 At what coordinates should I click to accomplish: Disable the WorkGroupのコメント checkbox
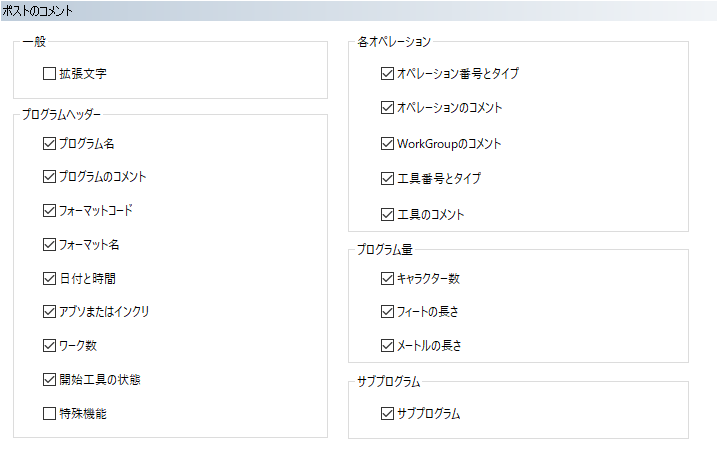(387, 143)
